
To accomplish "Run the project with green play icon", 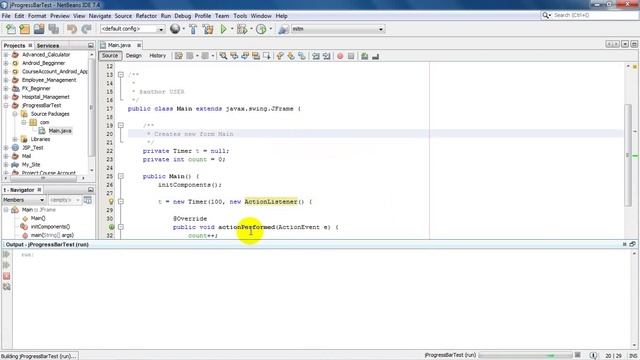I will coord(223,29).
